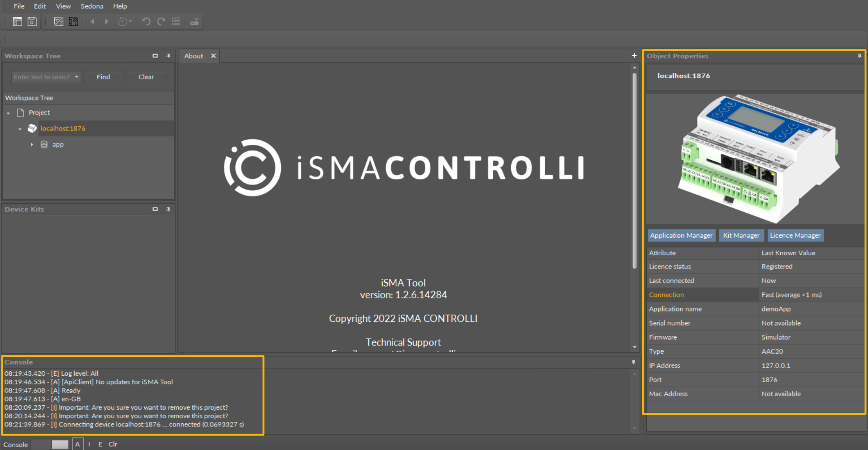Image resolution: width=868 pixels, height=450 pixels.
Task: Toggle the console Error filter E
Action: (x=100, y=444)
